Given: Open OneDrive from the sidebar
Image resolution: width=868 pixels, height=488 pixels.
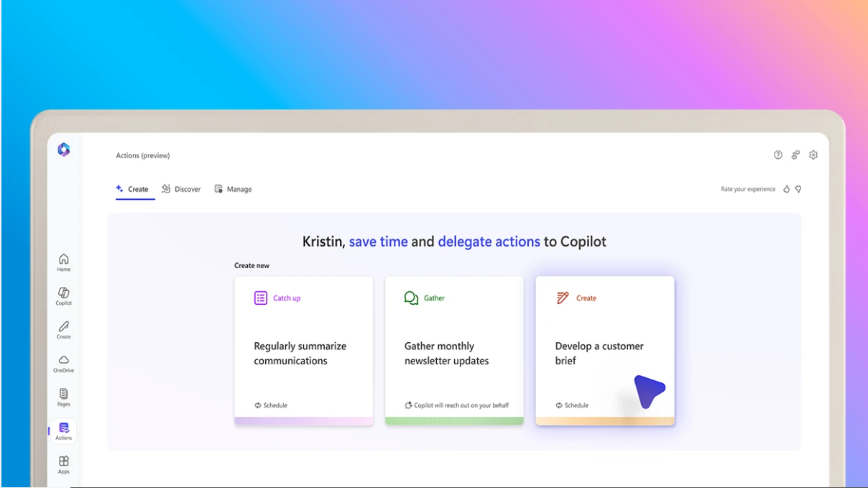Looking at the screenshot, I should point(64,363).
